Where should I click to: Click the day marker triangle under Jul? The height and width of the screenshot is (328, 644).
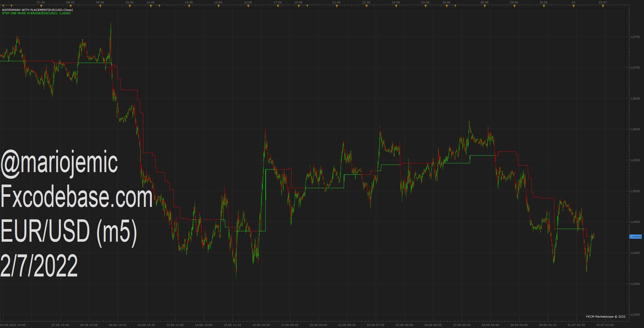coord(573,6)
